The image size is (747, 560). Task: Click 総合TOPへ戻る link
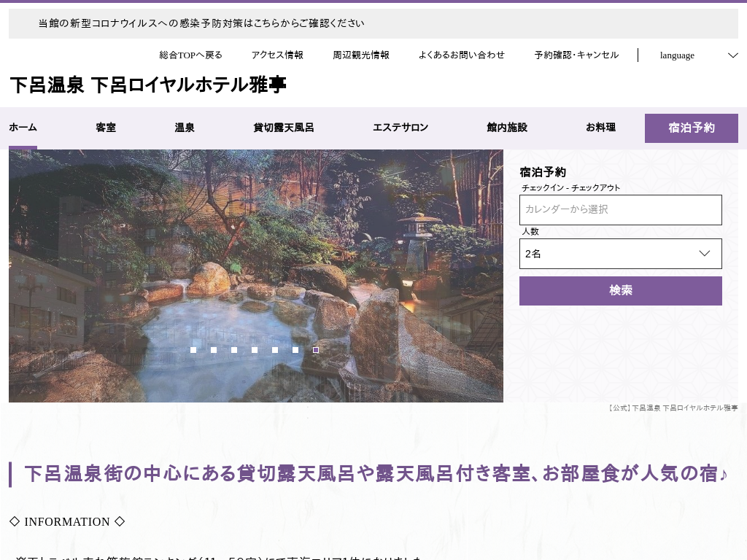190,55
